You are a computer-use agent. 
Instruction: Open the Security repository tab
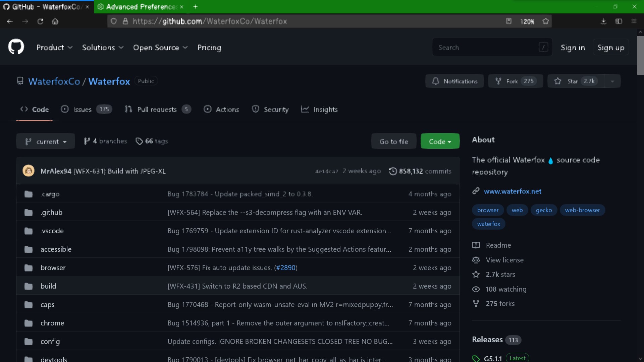270,109
